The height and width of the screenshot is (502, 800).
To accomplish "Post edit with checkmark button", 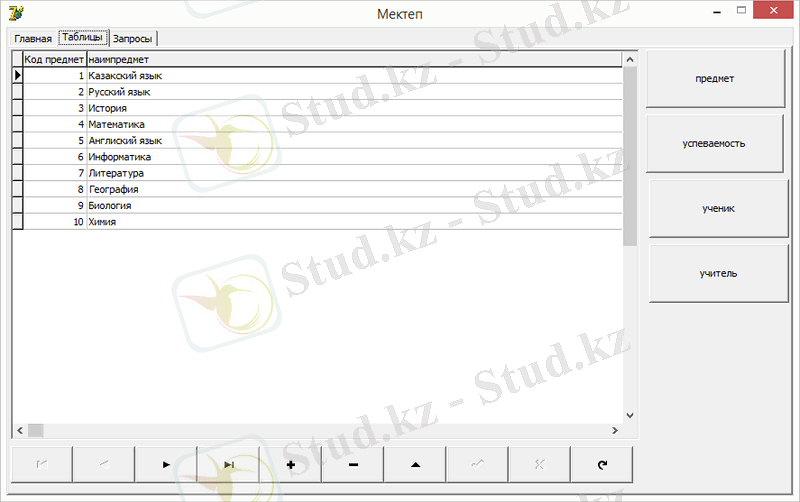I will point(478,464).
